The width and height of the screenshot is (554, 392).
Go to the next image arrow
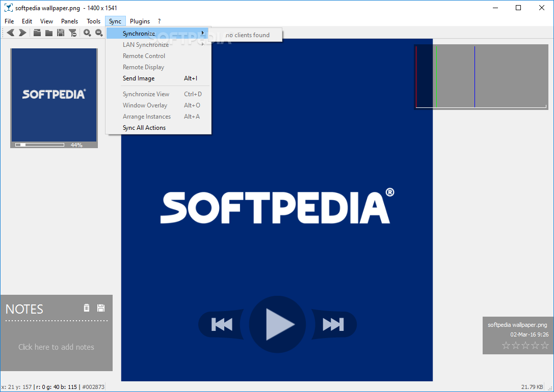coord(22,33)
